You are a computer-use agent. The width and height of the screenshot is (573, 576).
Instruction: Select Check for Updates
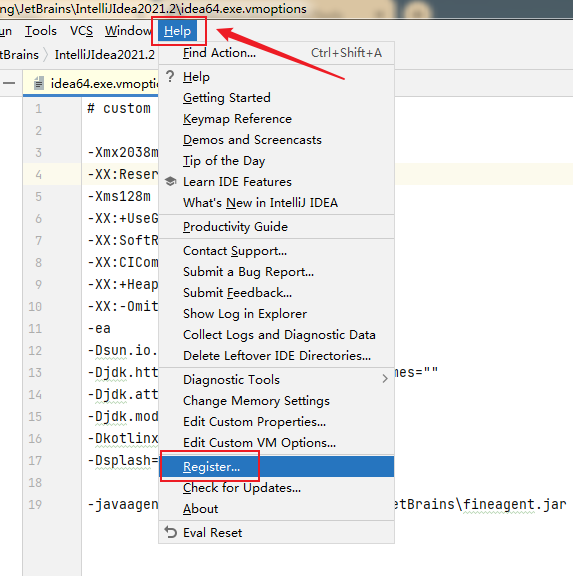coord(277,488)
